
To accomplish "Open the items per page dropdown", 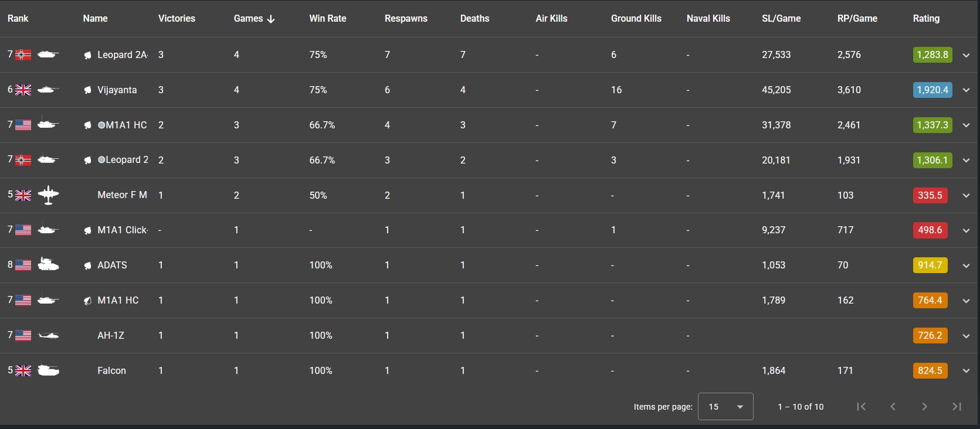I will point(725,406).
